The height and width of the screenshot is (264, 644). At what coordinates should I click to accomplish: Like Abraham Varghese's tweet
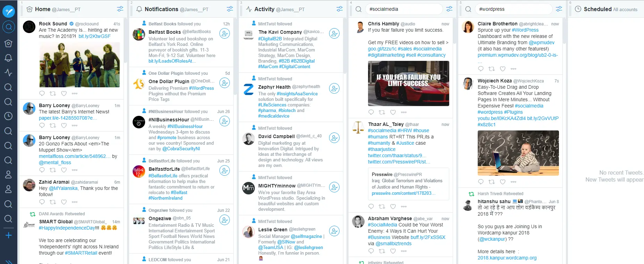393,251
